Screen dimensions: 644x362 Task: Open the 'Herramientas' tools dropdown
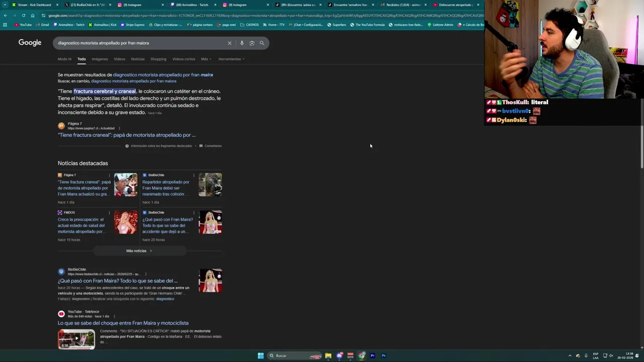pyautogui.click(x=231, y=59)
